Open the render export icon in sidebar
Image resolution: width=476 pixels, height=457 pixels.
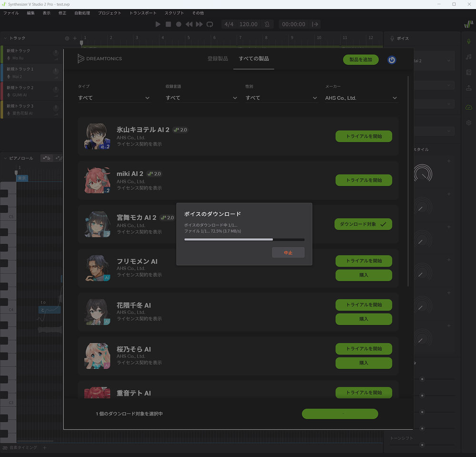click(469, 88)
